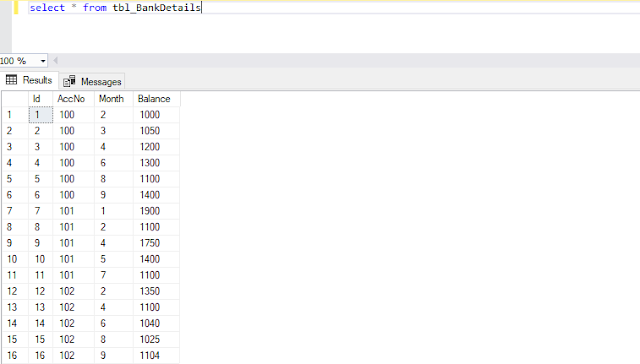Viewport: 640px width, 364px height.
Task: Click Balance cell 1050
Action: click(156, 131)
